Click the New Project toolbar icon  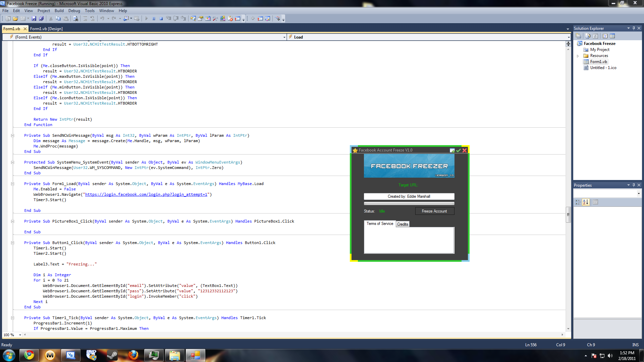tap(8, 18)
